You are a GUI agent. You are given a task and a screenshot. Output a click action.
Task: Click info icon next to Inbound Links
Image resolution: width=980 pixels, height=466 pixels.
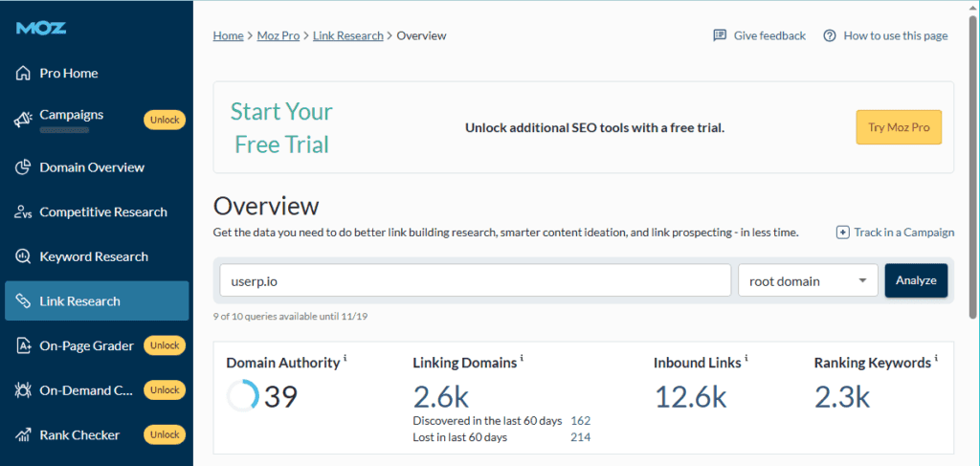pos(746,359)
